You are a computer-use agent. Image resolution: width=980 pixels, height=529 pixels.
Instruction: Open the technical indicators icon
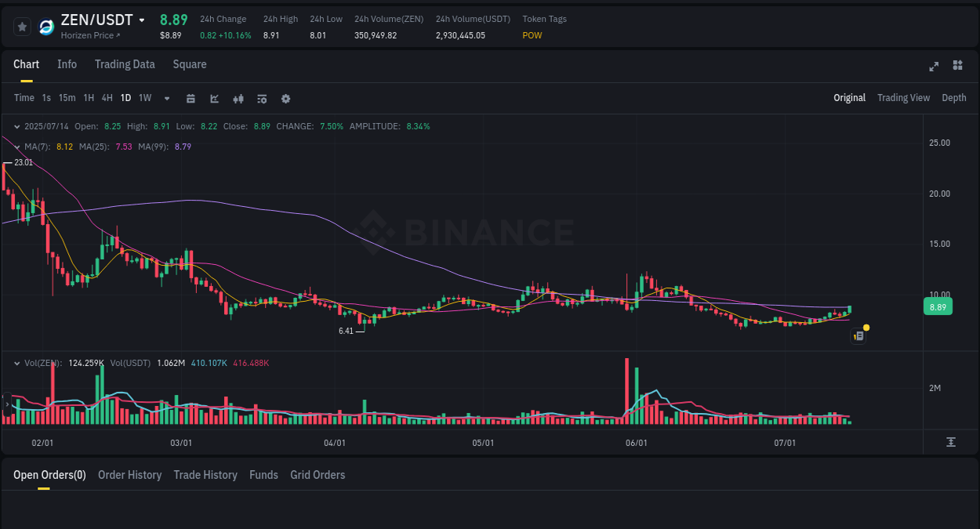click(x=238, y=98)
